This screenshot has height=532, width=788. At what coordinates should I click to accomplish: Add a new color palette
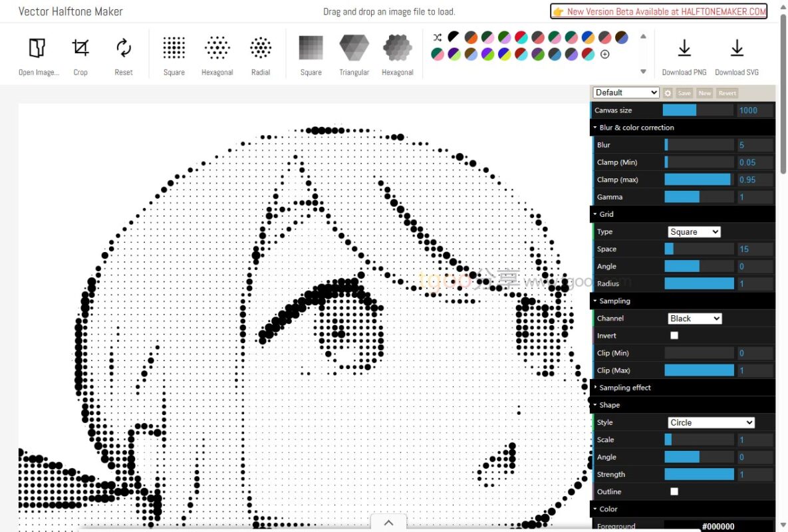[x=605, y=55]
